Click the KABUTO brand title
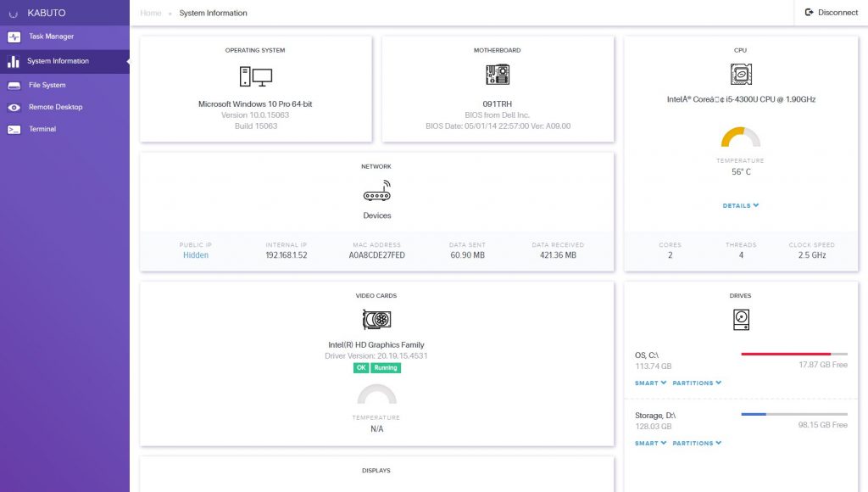The height and width of the screenshot is (492, 868). tap(47, 13)
